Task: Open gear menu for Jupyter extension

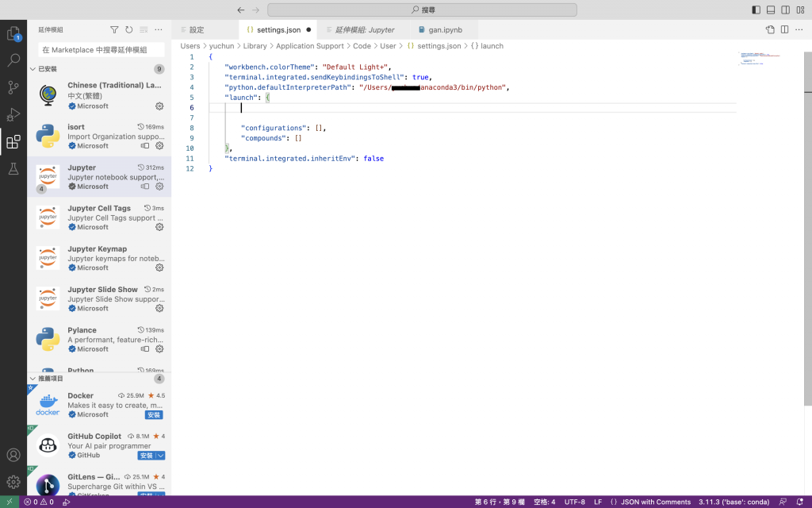Action: pyautogui.click(x=159, y=186)
